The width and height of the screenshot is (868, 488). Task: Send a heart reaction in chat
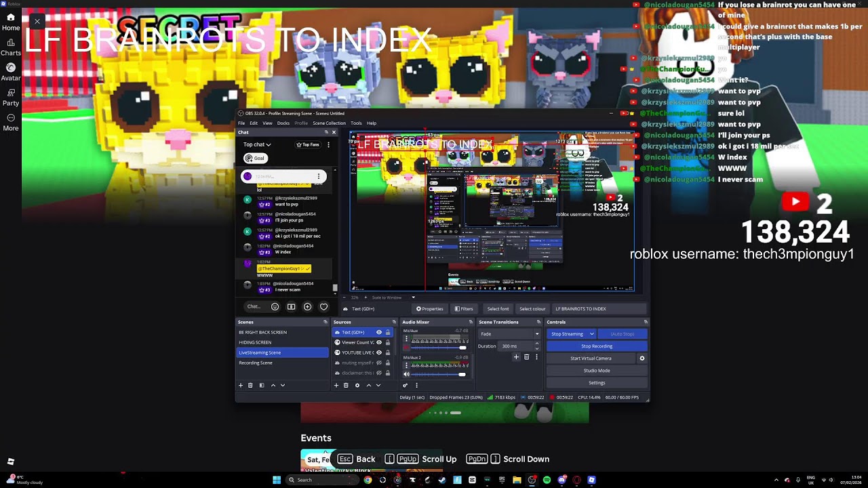[x=323, y=306]
